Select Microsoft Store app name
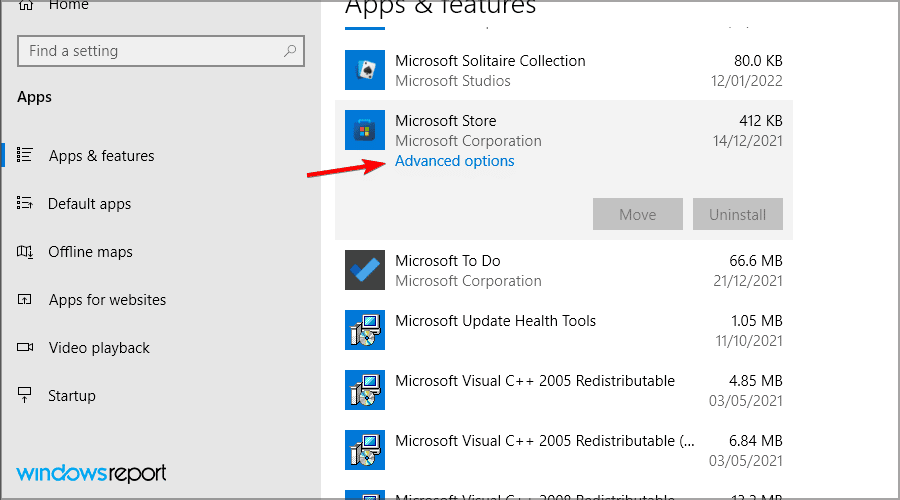 tap(445, 121)
